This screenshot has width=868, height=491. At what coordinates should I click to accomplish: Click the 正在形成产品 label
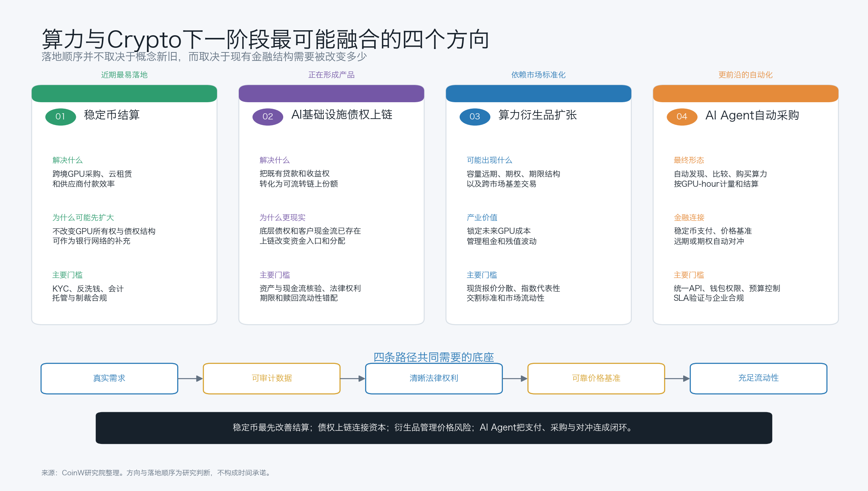[x=331, y=75]
